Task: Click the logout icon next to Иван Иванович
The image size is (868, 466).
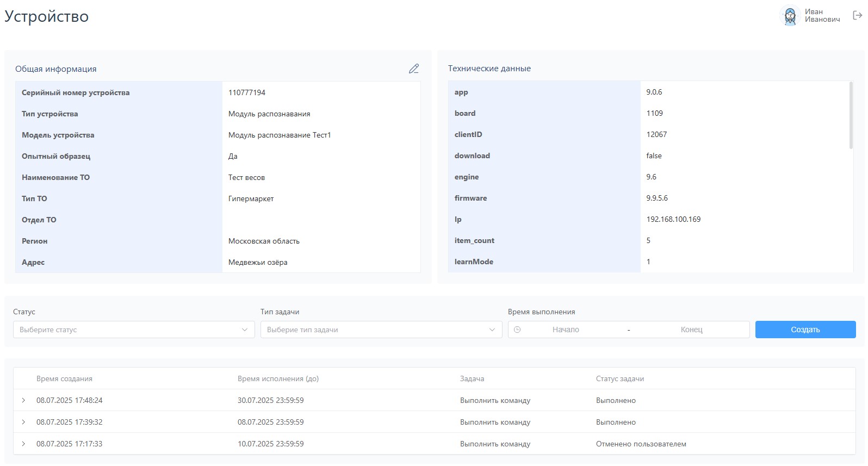Action: [857, 16]
